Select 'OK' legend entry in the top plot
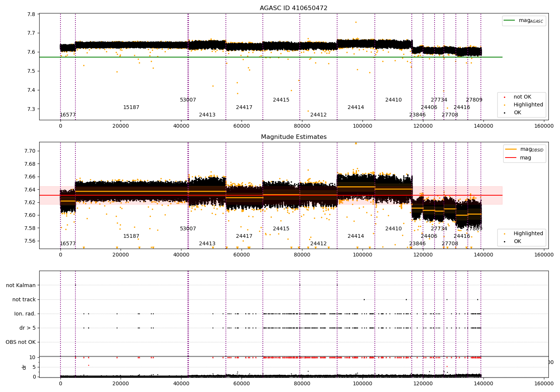Viewport: 560px width, 392px height. (x=513, y=113)
